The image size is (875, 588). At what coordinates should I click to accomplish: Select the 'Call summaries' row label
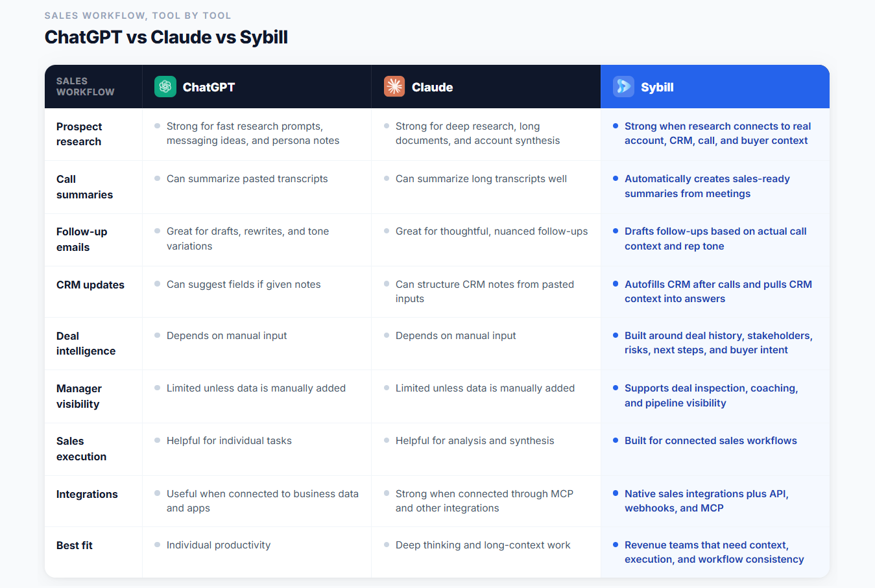tap(84, 187)
